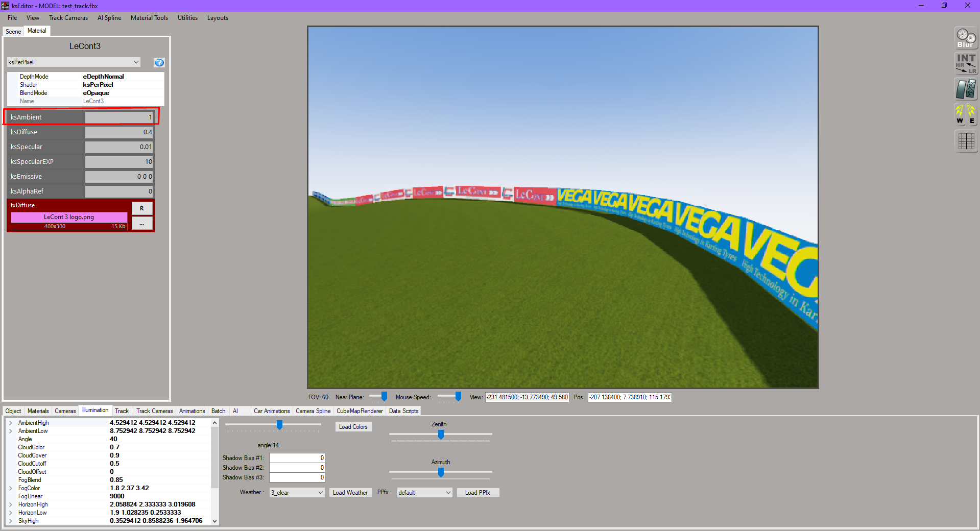Switch to the Batch tab
Viewport: 980px width, 531px height.
[x=219, y=411]
